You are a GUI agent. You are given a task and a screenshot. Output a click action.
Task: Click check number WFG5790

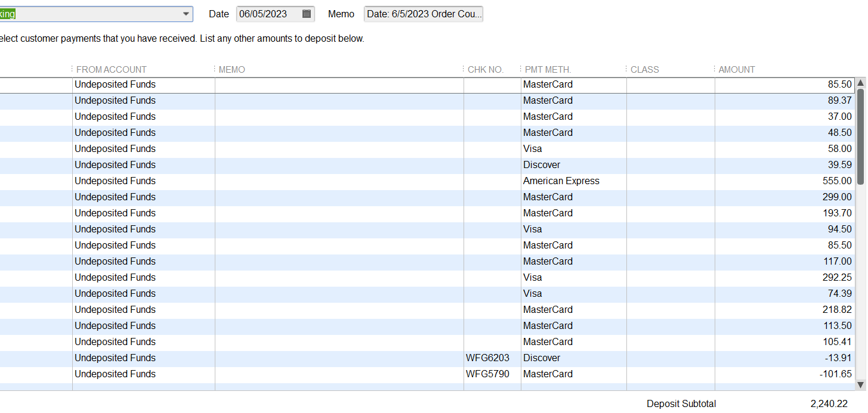(x=488, y=374)
